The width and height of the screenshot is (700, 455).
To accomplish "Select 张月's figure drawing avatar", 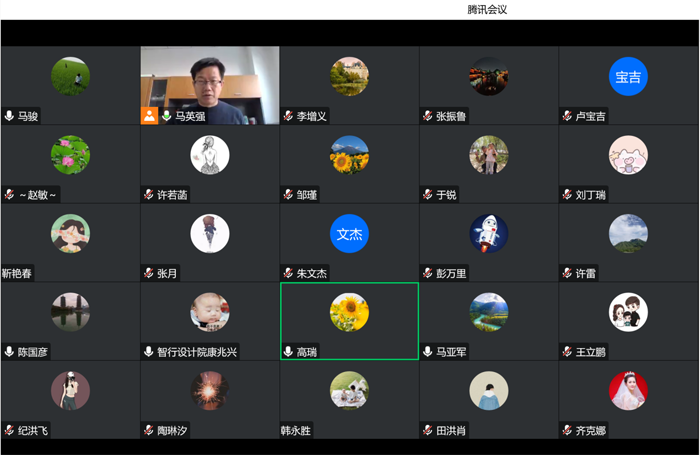I will coord(210,234).
